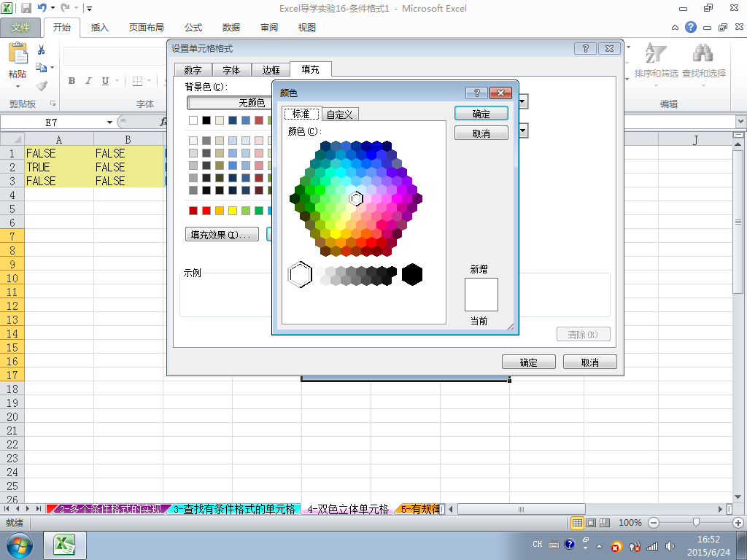Screen dimensions: 747x560
Task: Choose the red swatch in standard colors row
Action: (206, 211)
